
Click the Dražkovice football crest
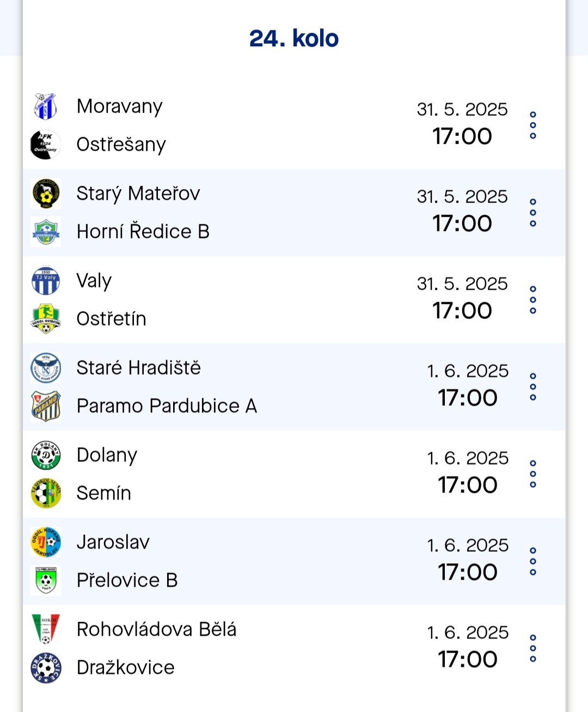[46, 667]
